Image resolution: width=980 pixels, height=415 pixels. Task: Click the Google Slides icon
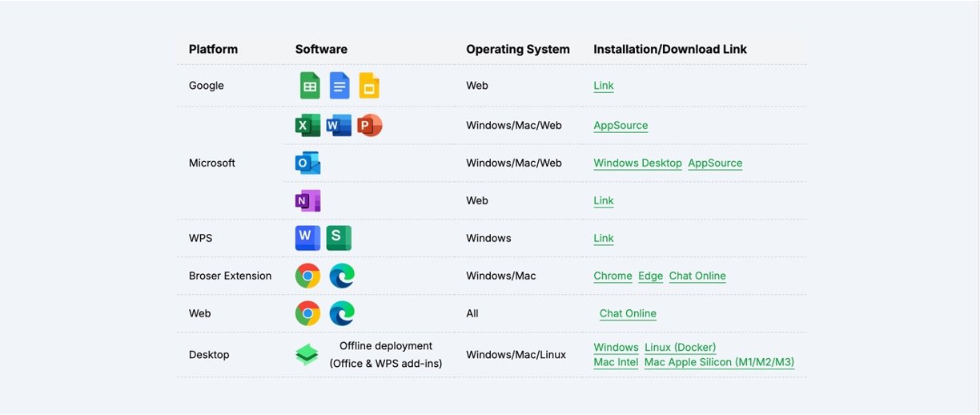coord(369,86)
